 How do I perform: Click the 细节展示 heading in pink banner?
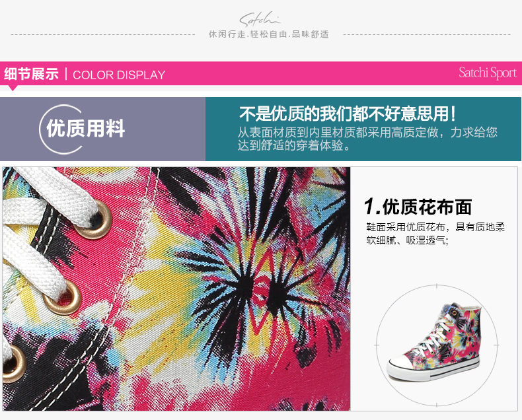tap(31, 74)
